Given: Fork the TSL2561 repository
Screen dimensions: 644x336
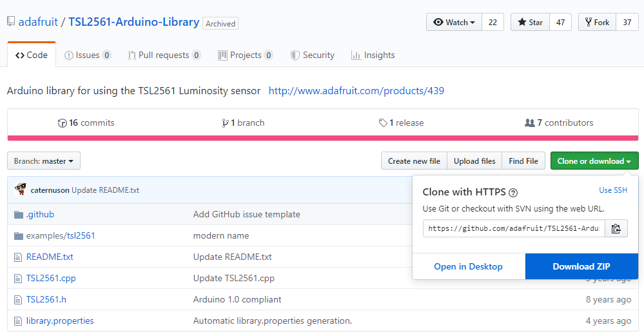Looking at the screenshot, I should tap(597, 22).
